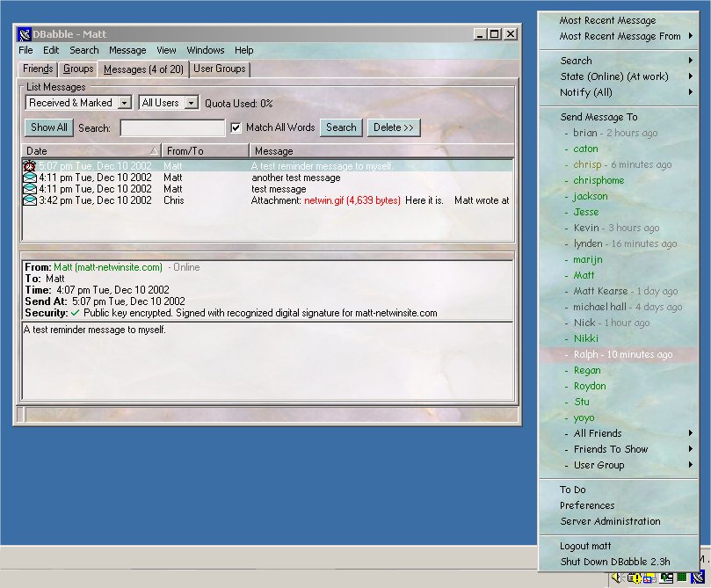This screenshot has width=711, height=588.
Task: Expand the tray menu's Search submenu
Action: click(x=620, y=61)
